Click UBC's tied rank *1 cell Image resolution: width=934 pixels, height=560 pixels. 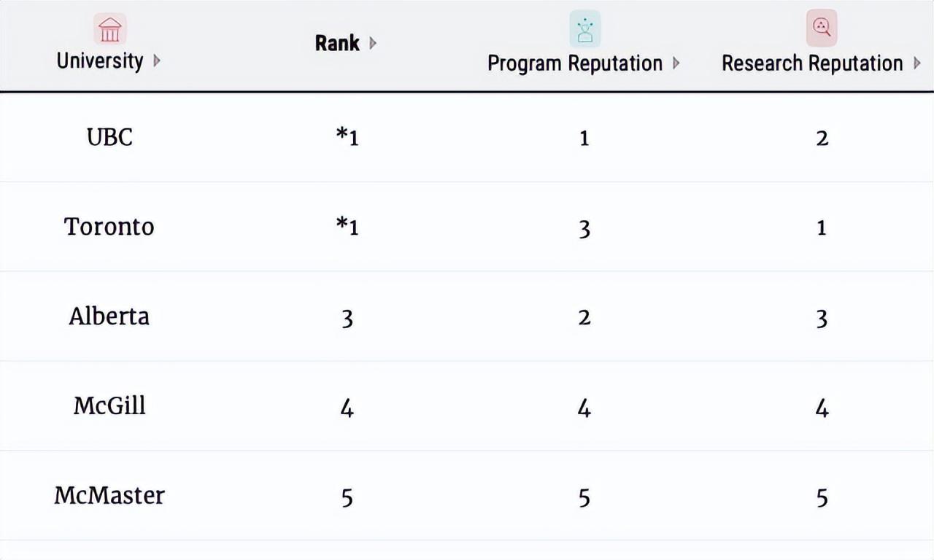pyautogui.click(x=347, y=137)
